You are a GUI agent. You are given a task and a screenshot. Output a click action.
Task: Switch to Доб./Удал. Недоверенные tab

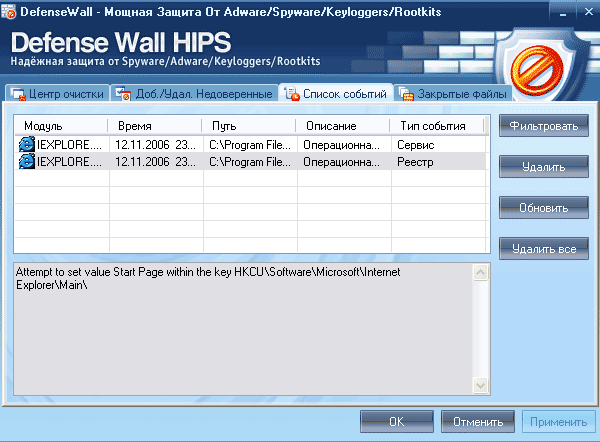[194, 94]
